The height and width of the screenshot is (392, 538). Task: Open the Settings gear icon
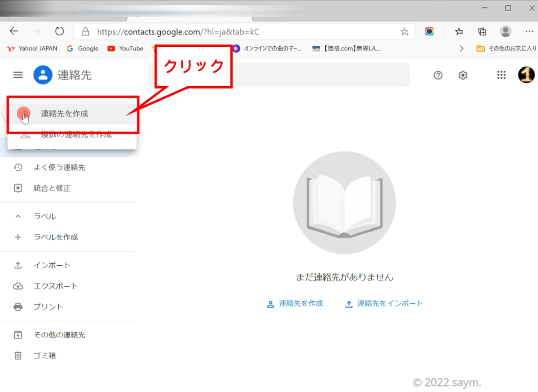click(463, 75)
